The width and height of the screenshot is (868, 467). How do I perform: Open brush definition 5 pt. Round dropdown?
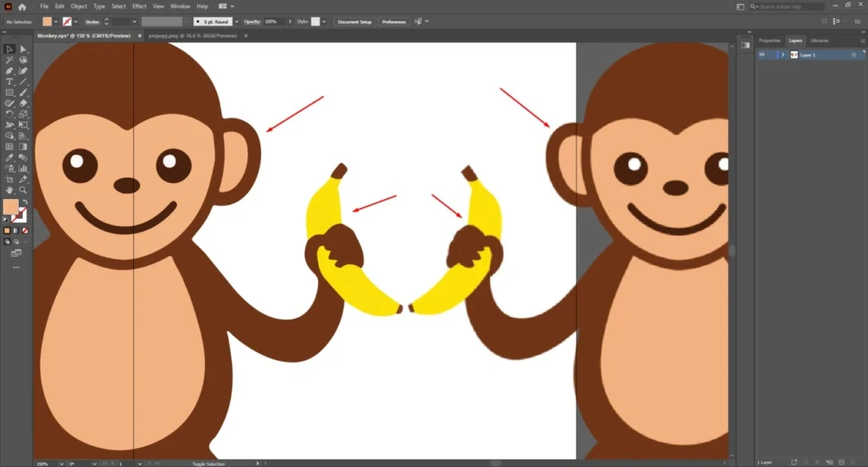click(x=236, y=21)
